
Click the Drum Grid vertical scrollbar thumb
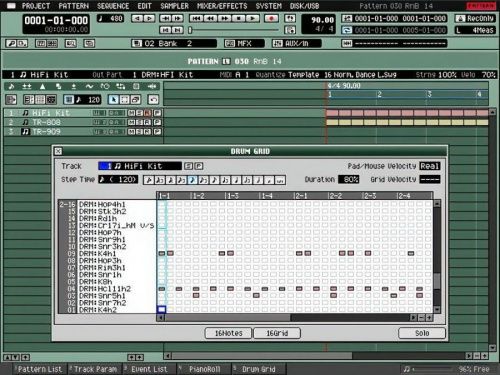tap(437, 281)
